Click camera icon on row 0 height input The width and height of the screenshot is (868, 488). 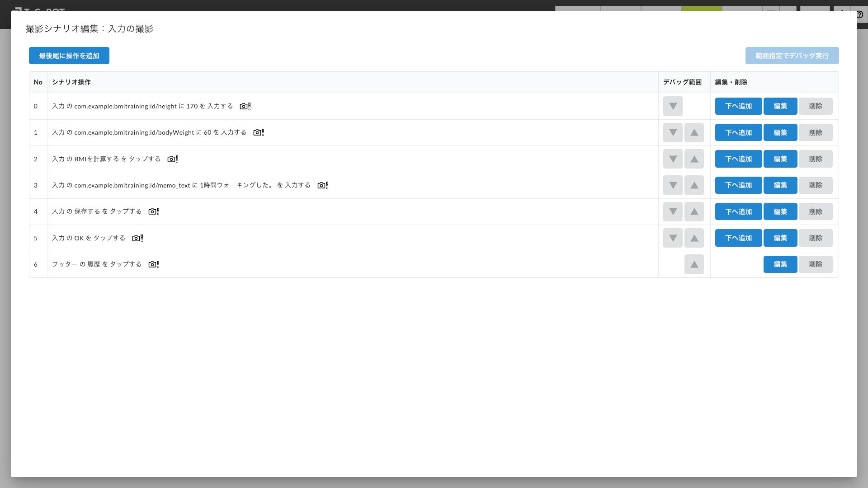[x=245, y=106]
